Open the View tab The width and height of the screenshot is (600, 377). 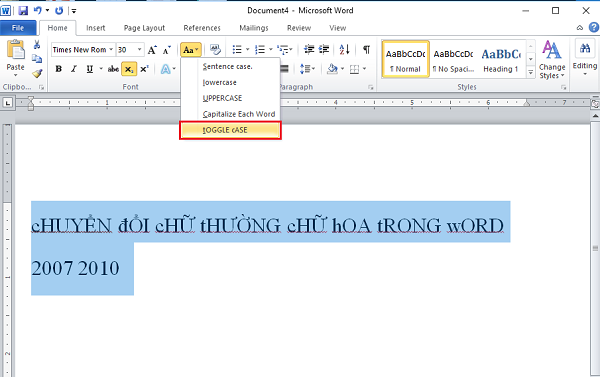338,28
